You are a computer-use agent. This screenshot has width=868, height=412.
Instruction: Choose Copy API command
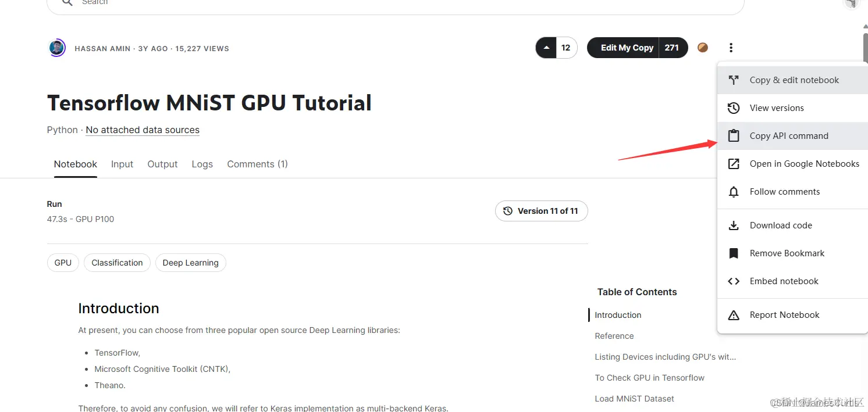point(792,136)
